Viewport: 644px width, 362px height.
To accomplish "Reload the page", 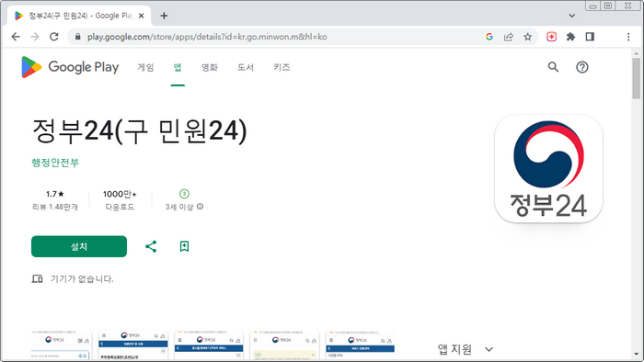I will click(53, 37).
